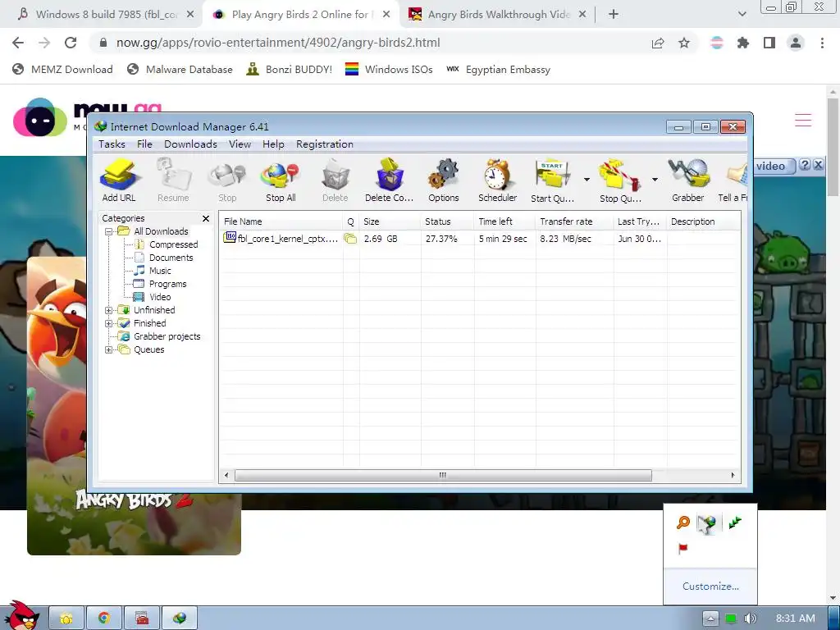Click the Stop All toolbar icon

coord(281,180)
